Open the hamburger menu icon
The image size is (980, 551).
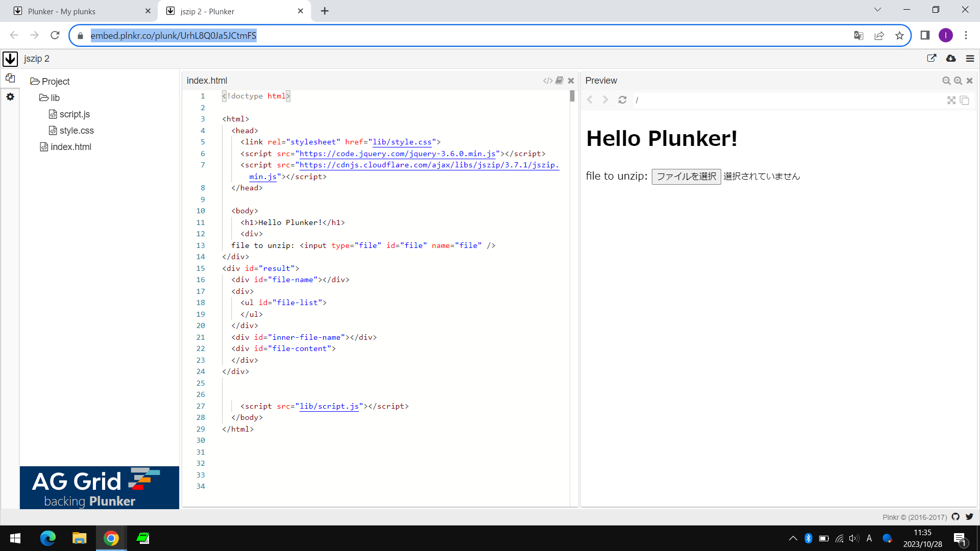970,59
